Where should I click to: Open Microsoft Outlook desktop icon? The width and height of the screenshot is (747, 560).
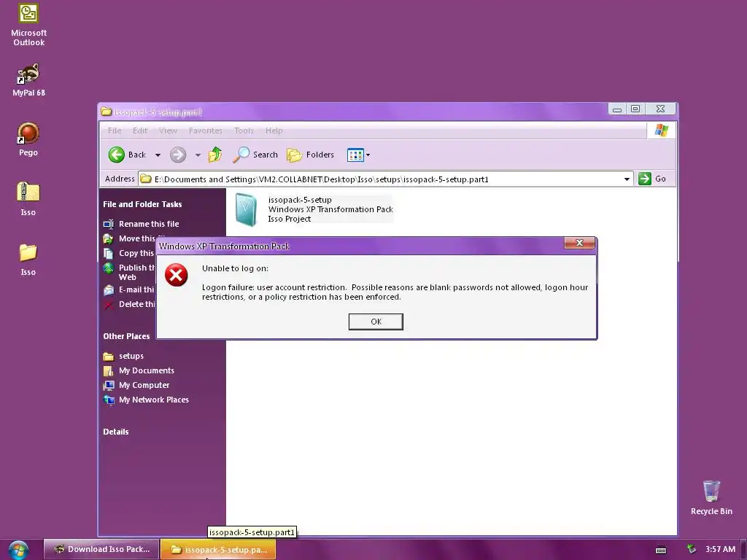[28, 25]
